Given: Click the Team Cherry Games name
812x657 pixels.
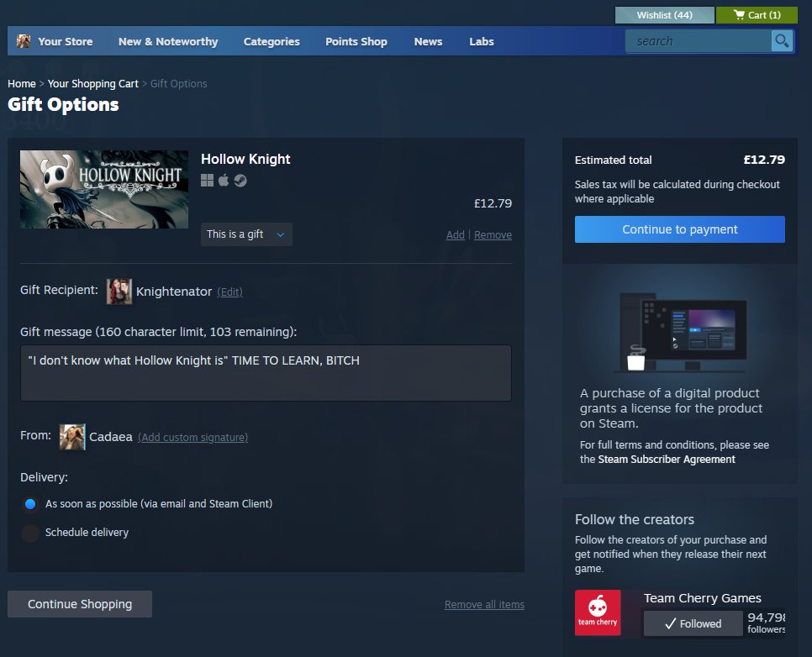Looking at the screenshot, I should pyautogui.click(x=702, y=598).
